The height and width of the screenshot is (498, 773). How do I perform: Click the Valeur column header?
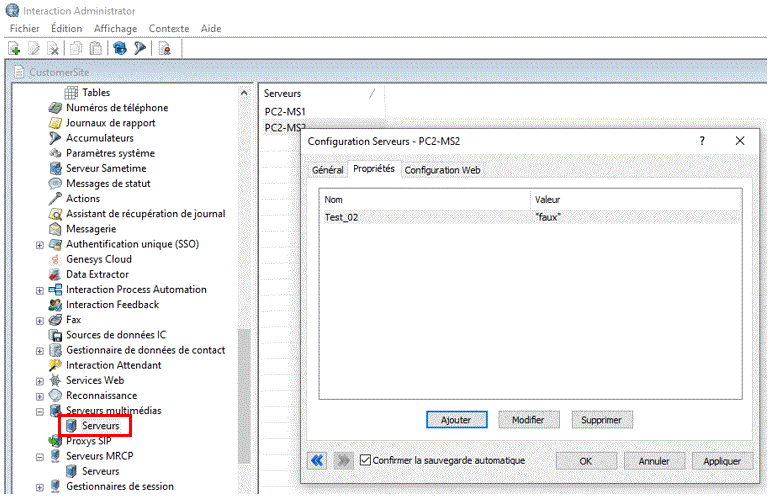[636, 200]
